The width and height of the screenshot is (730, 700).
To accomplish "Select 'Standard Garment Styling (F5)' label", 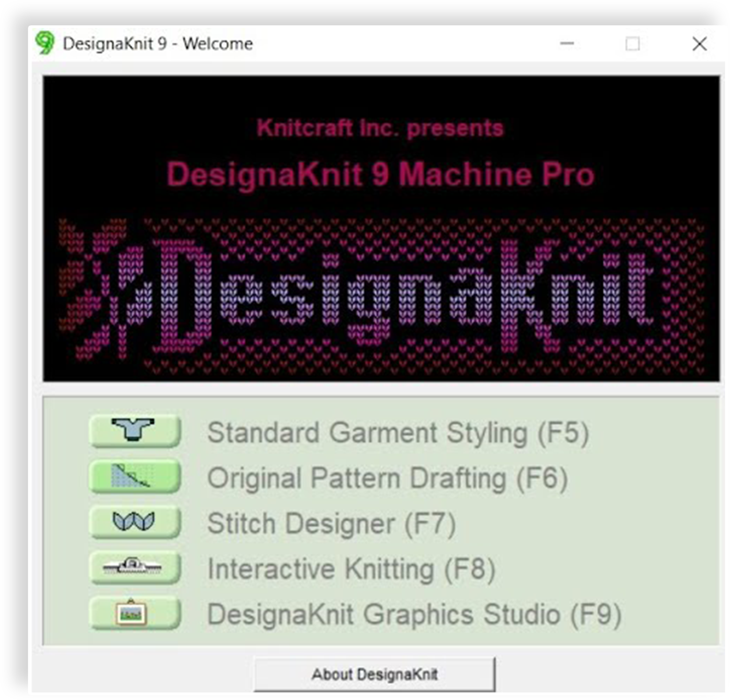I will point(398,433).
